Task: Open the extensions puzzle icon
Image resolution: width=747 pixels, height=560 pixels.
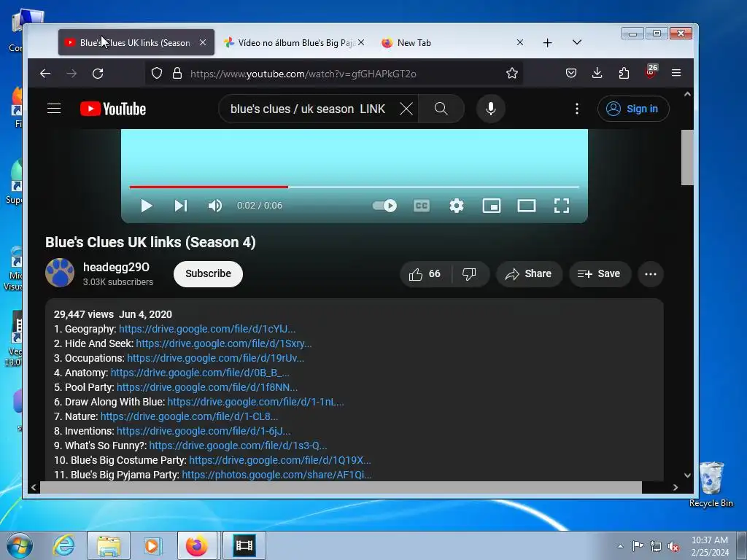Action: click(x=624, y=74)
